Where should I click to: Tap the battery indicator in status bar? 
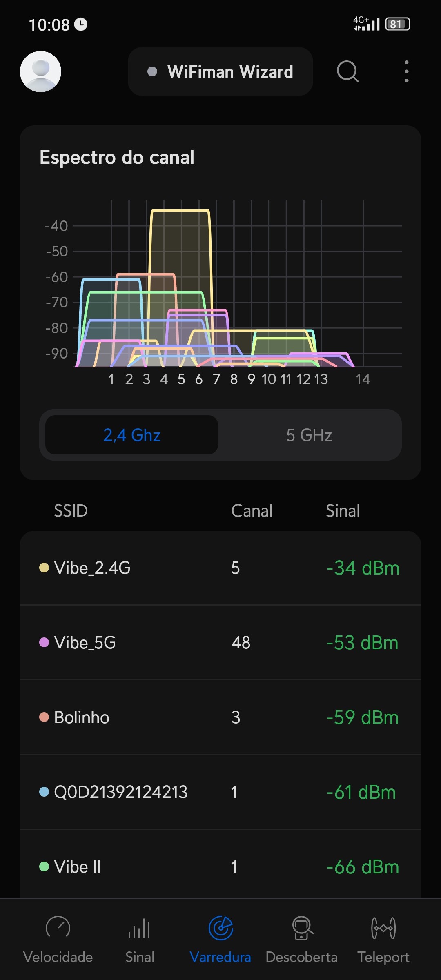tap(397, 24)
